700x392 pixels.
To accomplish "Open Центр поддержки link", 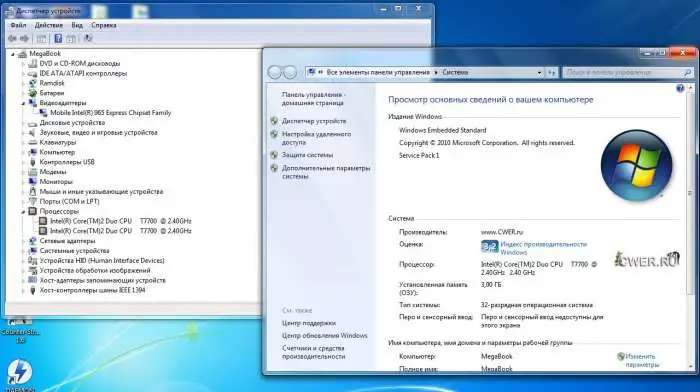I will point(308,323).
